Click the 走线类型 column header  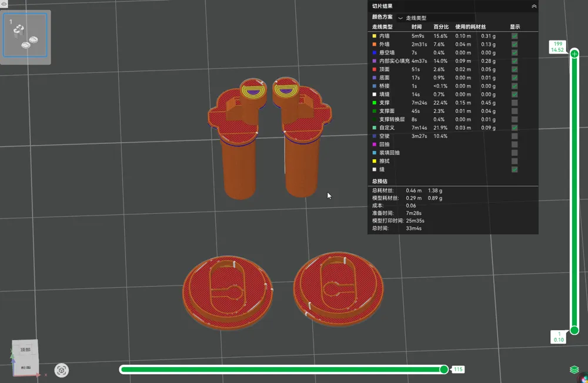click(382, 26)
